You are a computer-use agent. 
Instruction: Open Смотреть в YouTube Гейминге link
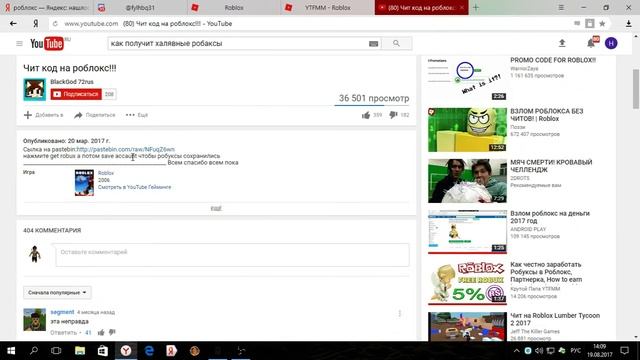coord(134,187)
